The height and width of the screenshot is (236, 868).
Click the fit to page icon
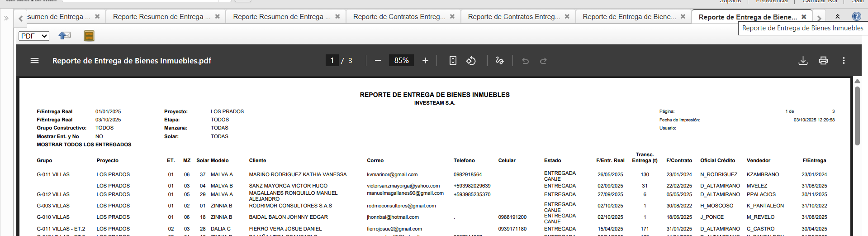pos(453,61)
